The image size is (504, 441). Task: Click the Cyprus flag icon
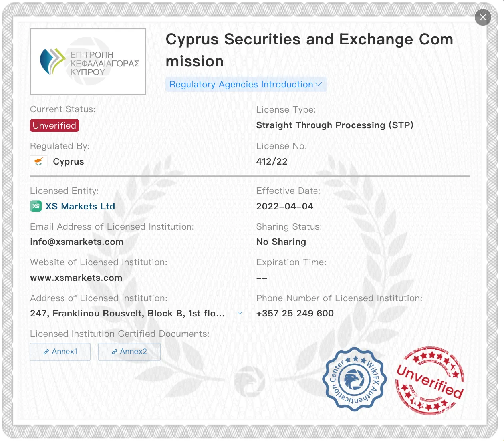[x=39, y=161]
